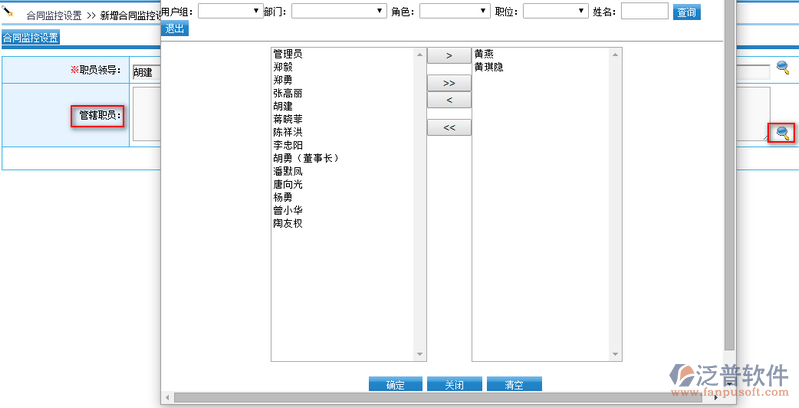Viewport: 799px width, 408px height.
Task: Select 黄燕 in the right list
Action: 484,54
